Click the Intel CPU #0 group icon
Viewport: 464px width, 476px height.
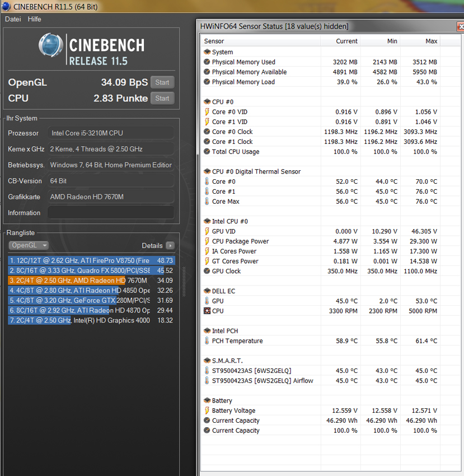(x=207, y=221)
